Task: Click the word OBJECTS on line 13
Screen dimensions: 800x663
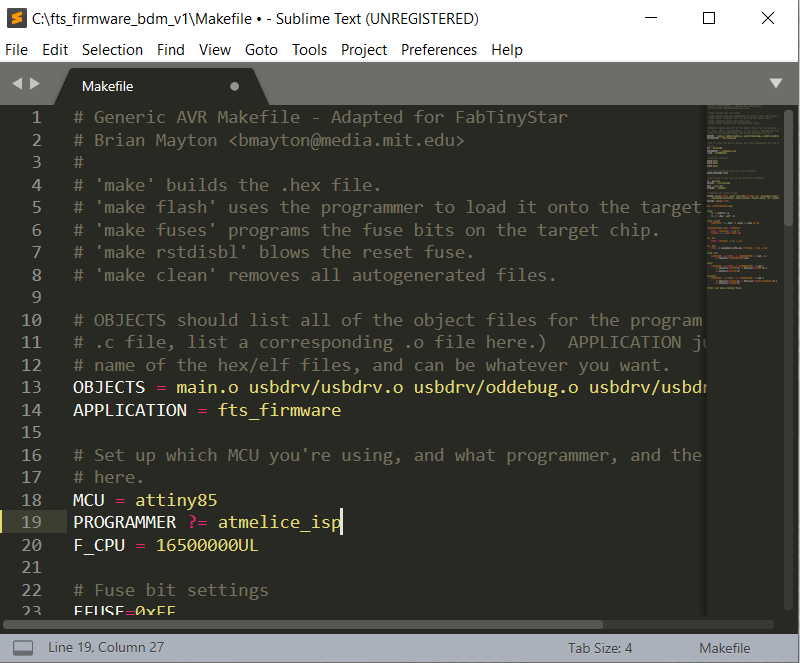Action: tap(109, 387)
